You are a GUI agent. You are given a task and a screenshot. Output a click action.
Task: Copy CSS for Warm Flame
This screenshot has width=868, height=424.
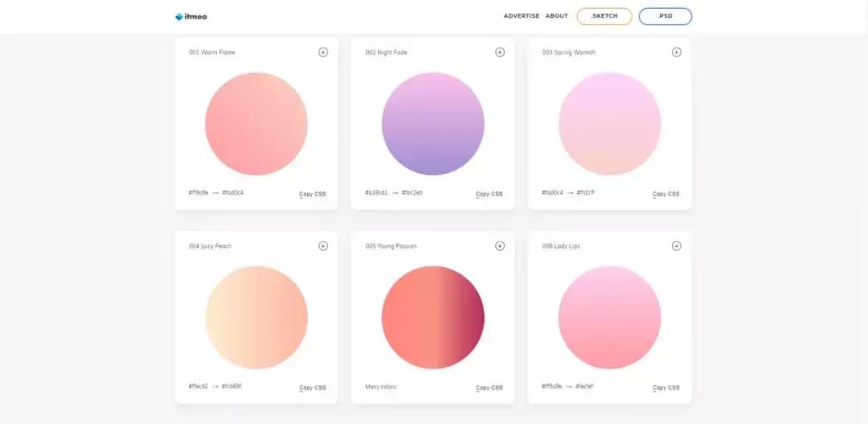(x=313, y=194)
